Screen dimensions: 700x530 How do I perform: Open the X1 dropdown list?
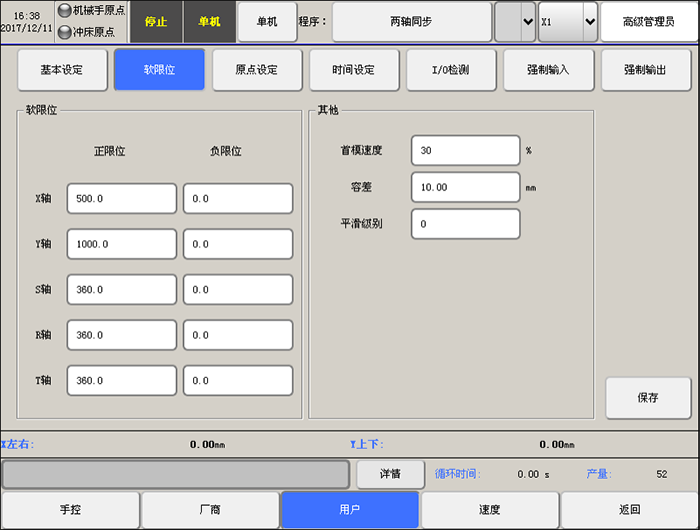567,21
